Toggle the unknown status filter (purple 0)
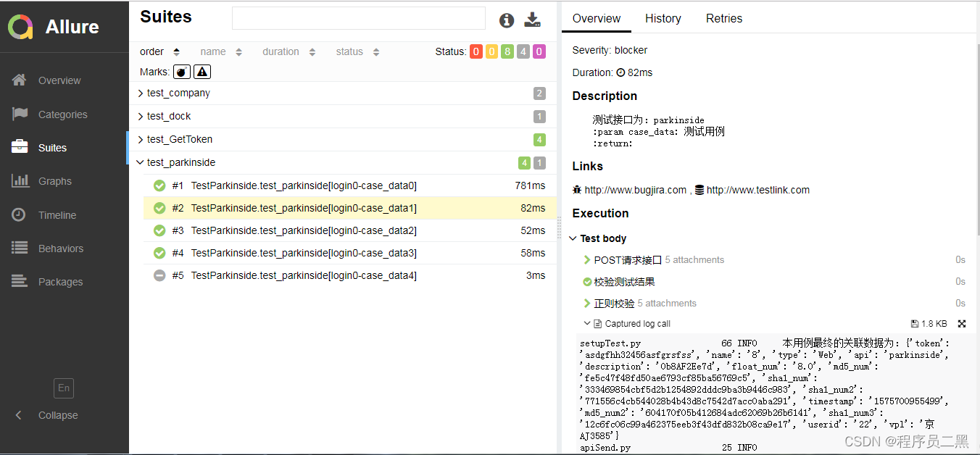 pos(539,51)
